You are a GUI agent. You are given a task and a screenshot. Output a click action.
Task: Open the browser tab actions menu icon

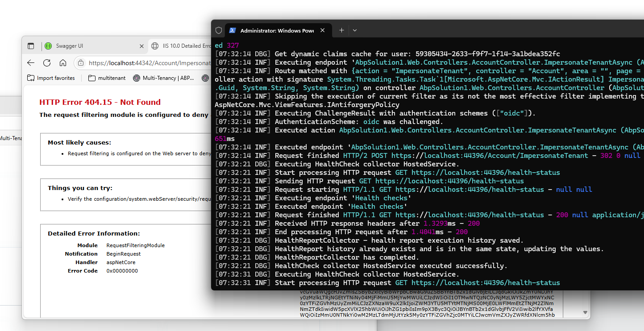coord(31,46)
